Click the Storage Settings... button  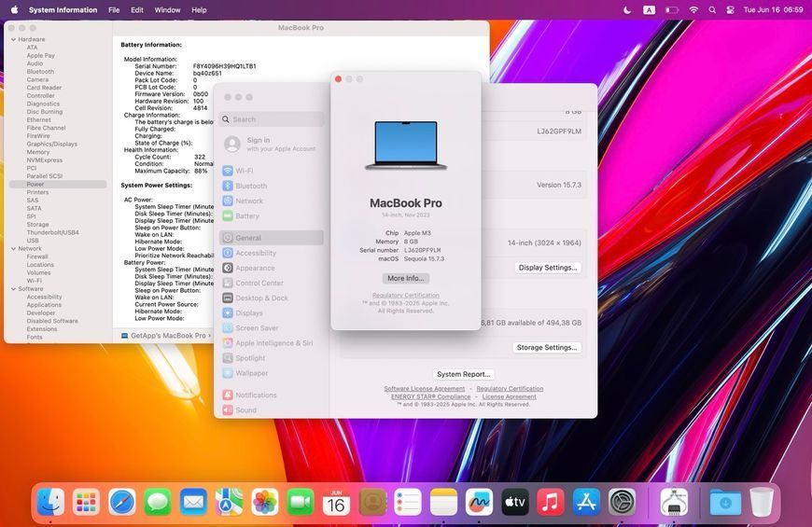pos(546,347)
